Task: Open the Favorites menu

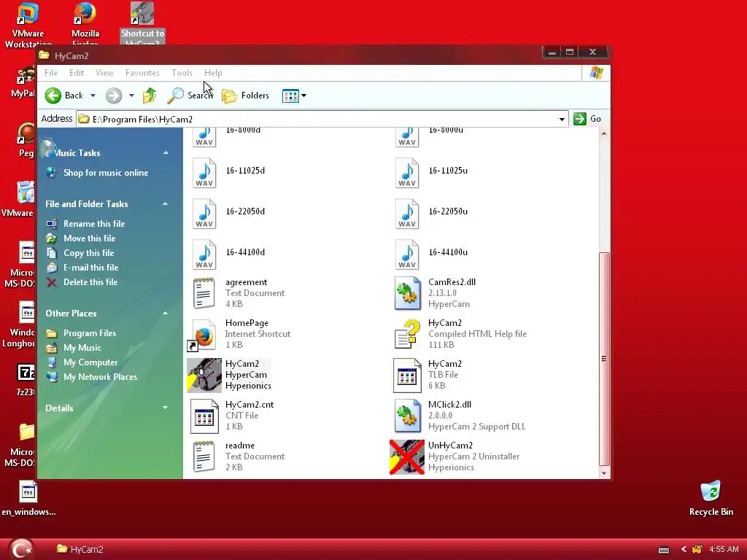Action: [x=142, y=73]
